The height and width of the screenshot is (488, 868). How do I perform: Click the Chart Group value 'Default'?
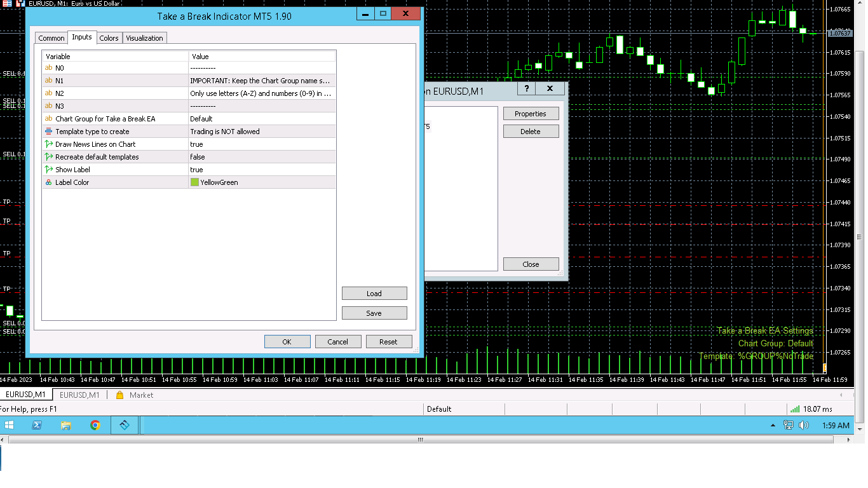(x=262, y=119)
